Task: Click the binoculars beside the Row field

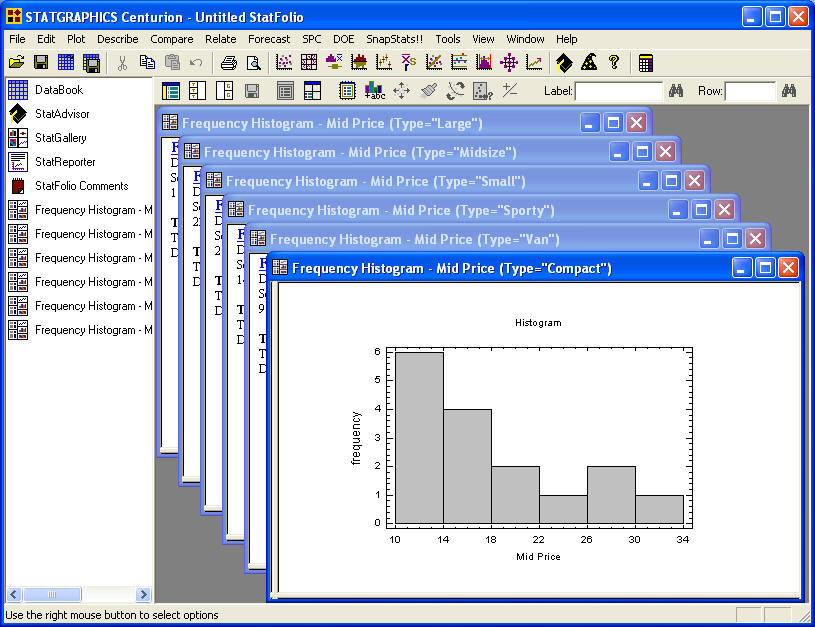Action: [x=789, y=91]
